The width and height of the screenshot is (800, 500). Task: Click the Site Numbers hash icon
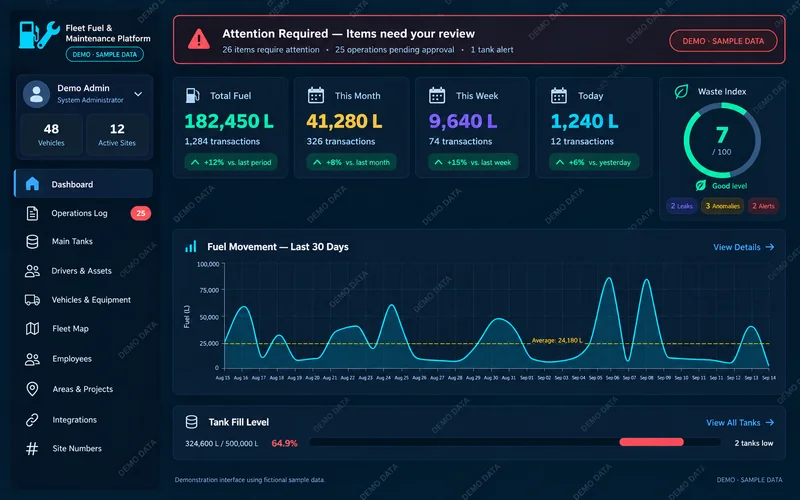[x=32, y=448]
